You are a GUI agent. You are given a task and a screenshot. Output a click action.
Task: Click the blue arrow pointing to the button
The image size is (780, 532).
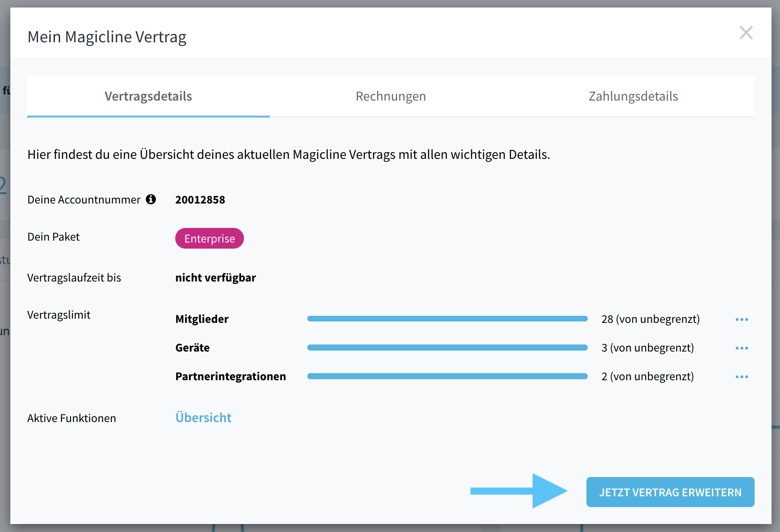[519, 491]
